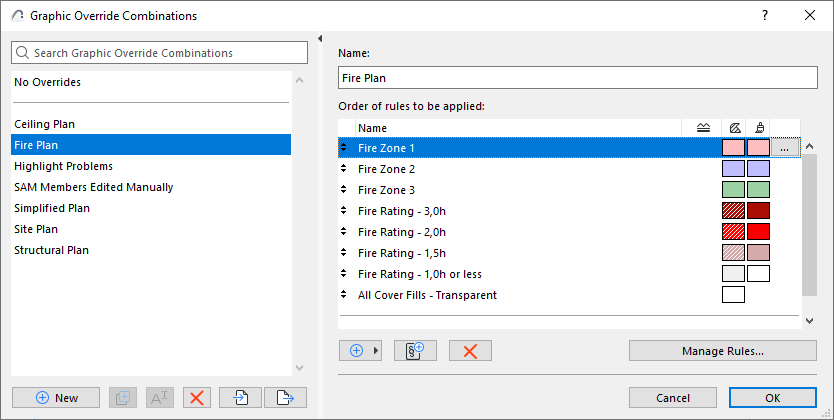Click the rename combination icon

[159, 397]
